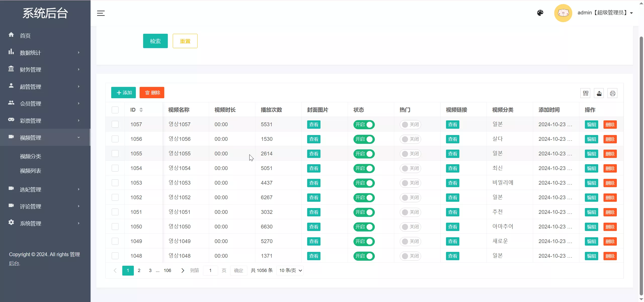Image resolution: width=644 pixels, height=302 pixels.
Task: Click the table export icon
Action: point(599,93)
